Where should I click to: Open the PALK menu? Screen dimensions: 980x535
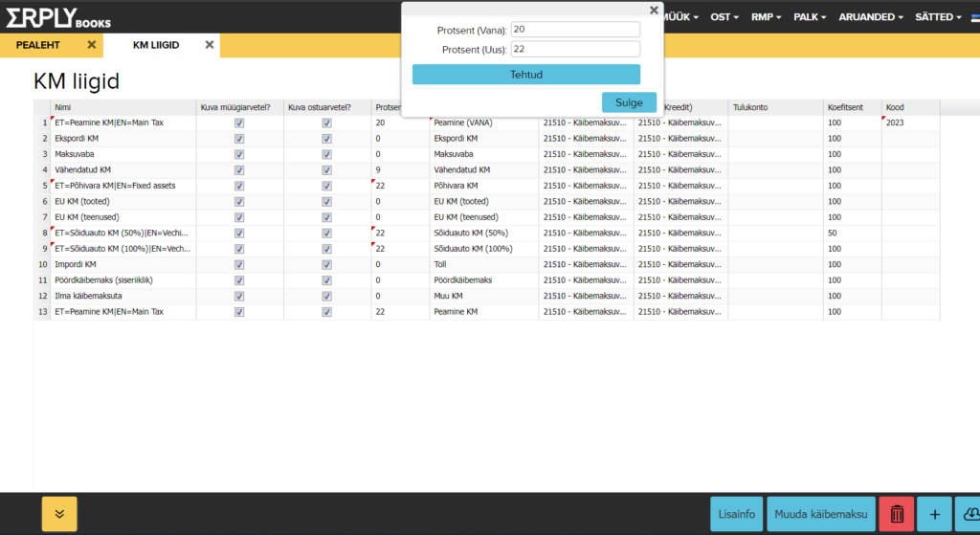tap(812, 17)
